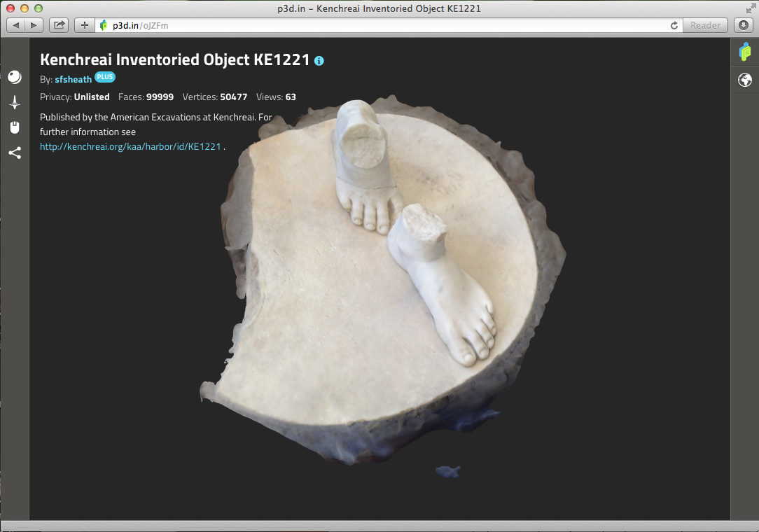
Task: Reload the page with the refresh icon
Action: pos(674,25)
